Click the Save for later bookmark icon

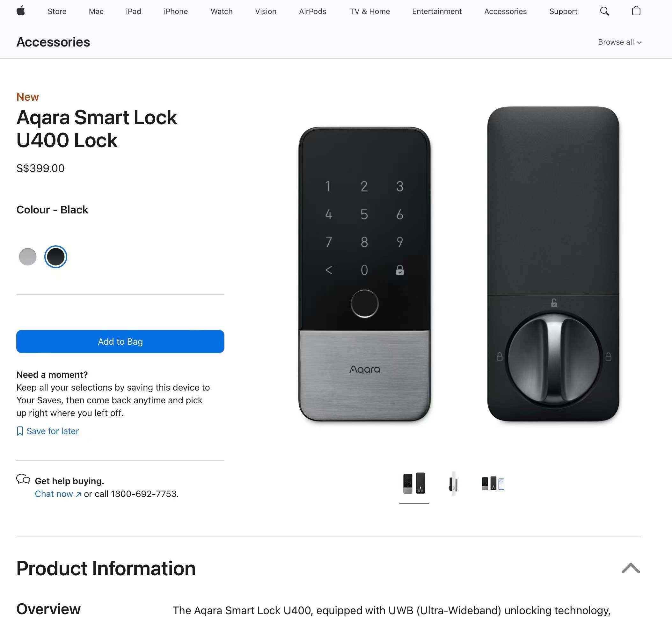pos(20,431)
